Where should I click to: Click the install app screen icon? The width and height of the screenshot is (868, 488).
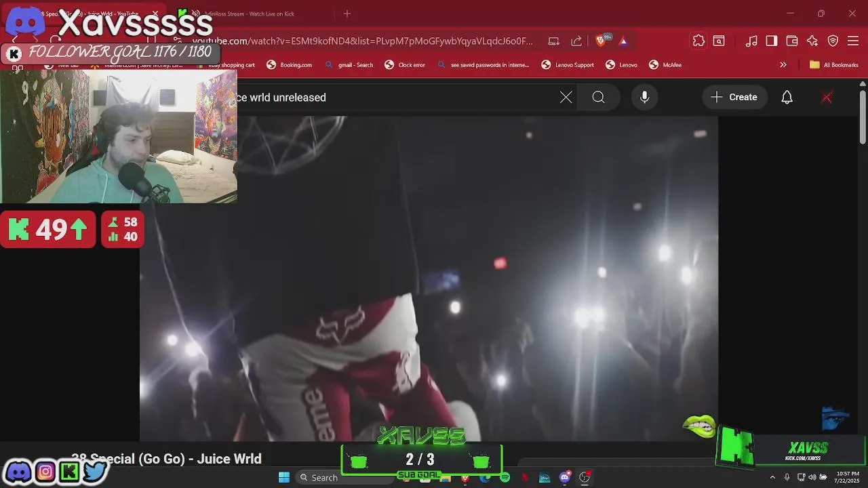[x=553, y=41]
